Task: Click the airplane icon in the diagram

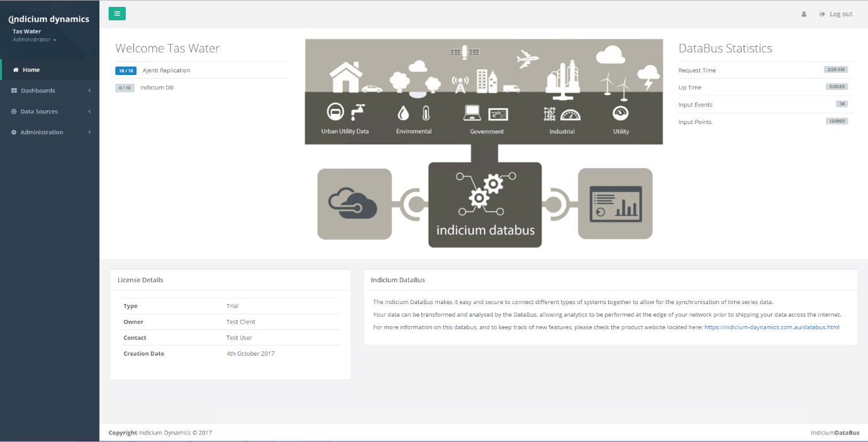Action: [528, 59]
